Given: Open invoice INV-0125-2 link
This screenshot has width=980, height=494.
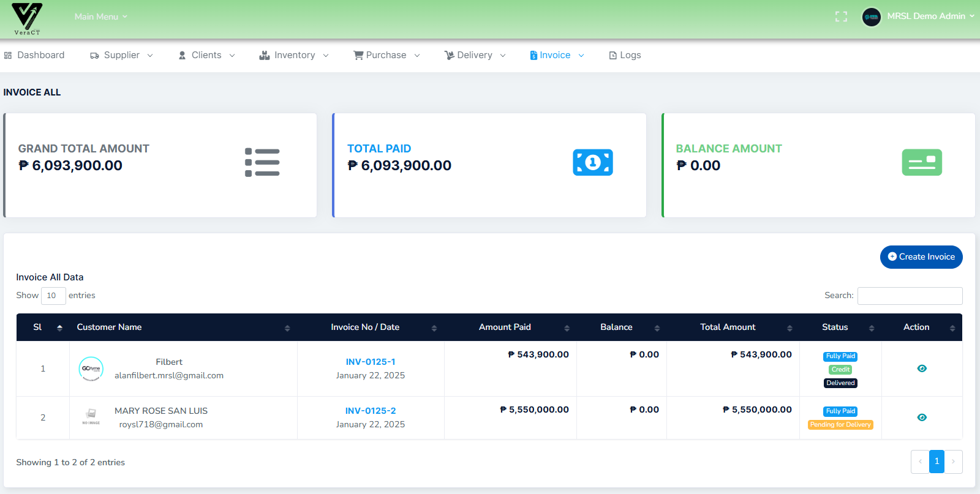Looking at the screenshot, I should [371, 411].
